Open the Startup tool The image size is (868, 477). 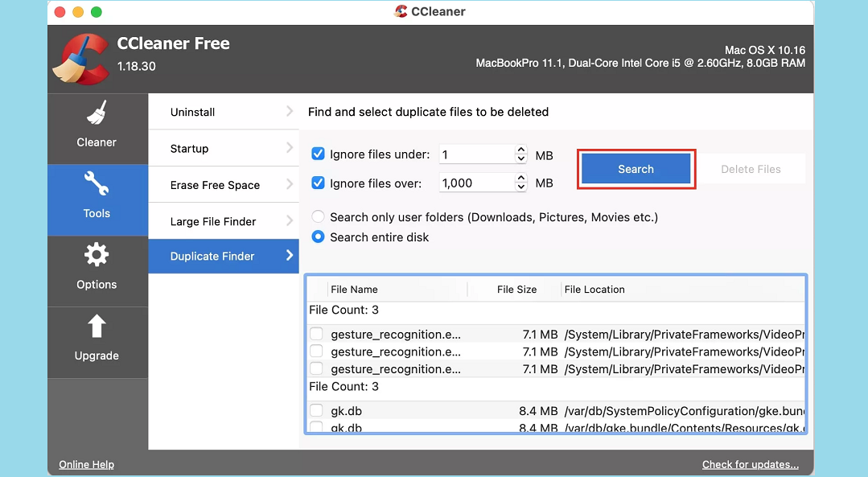point(224,148)
